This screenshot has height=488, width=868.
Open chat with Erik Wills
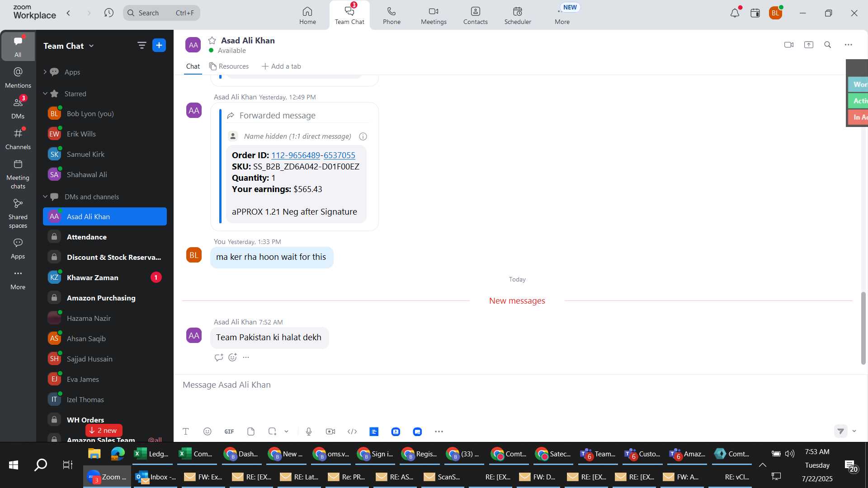click(x=105, y=134)
